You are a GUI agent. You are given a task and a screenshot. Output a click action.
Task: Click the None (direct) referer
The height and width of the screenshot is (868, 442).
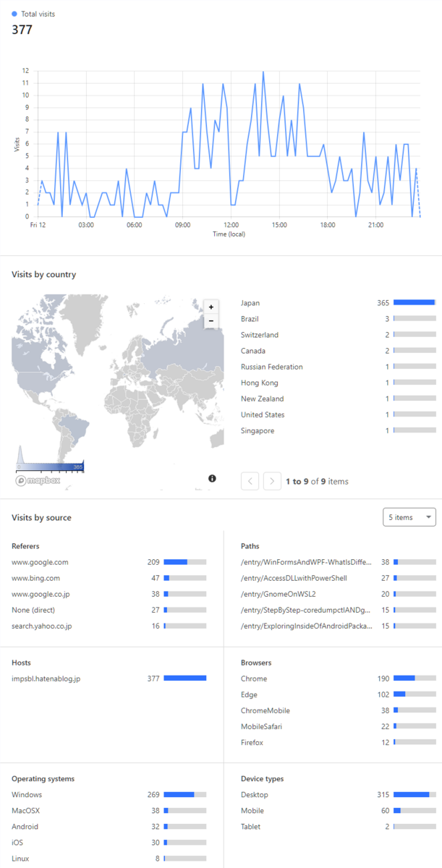[109, 610]
